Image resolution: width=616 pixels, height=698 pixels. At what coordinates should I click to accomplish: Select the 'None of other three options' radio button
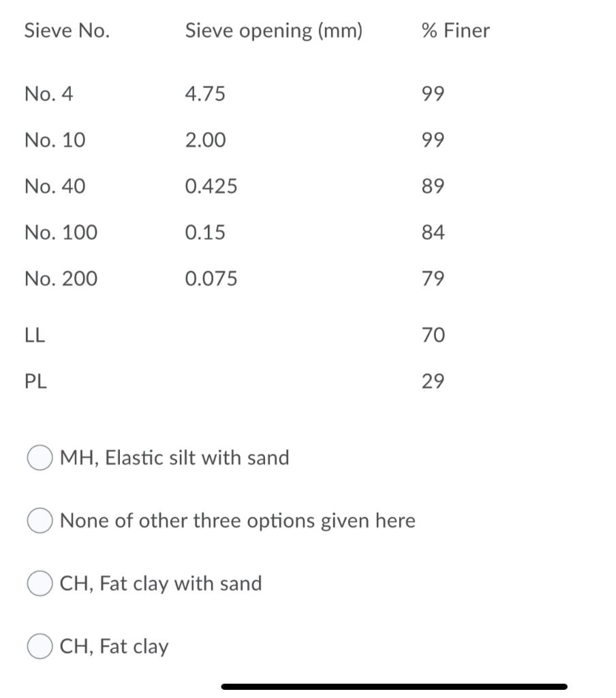(x=40, y=520)
